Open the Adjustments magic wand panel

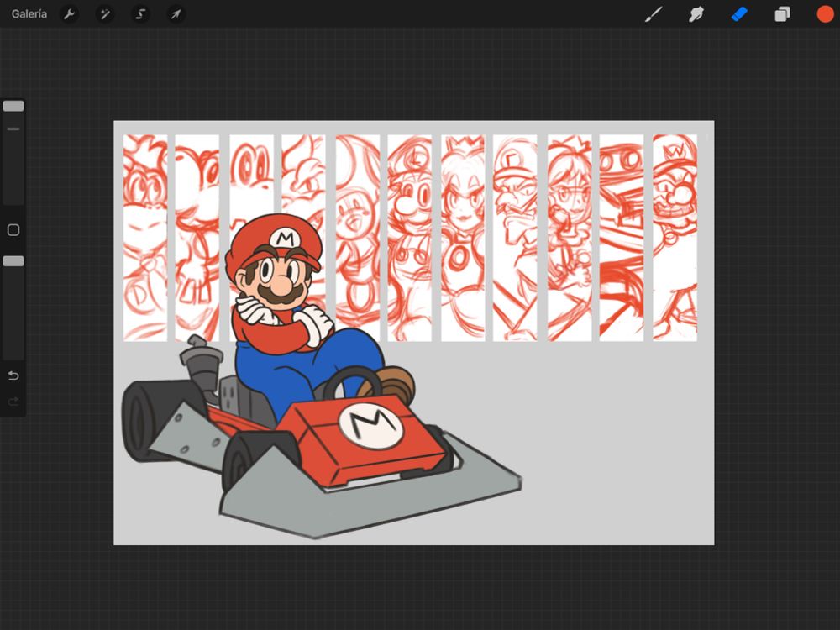pyautogui.click(x=106, y=13)
